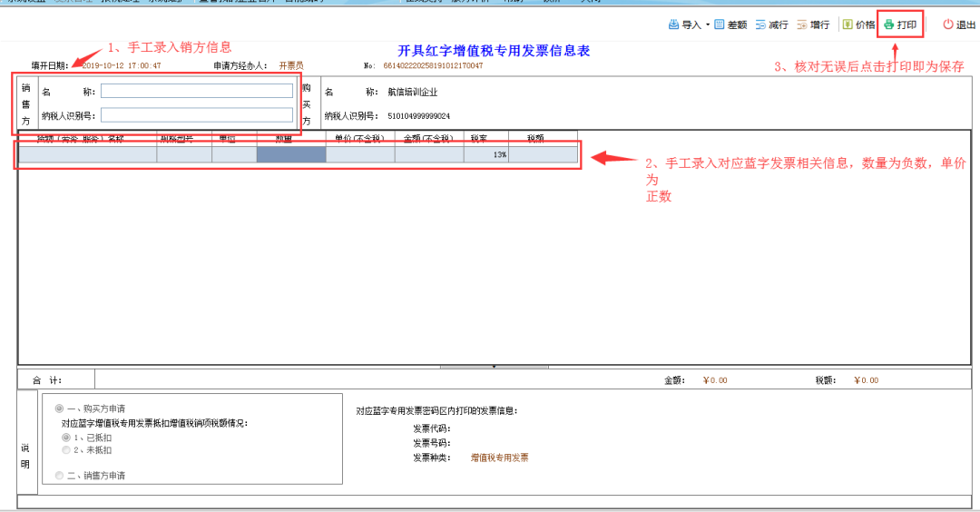Screen dimensions: 980x512
Task: Click the 金额(不含税) cell in the first row
Action: coord(428,155)
